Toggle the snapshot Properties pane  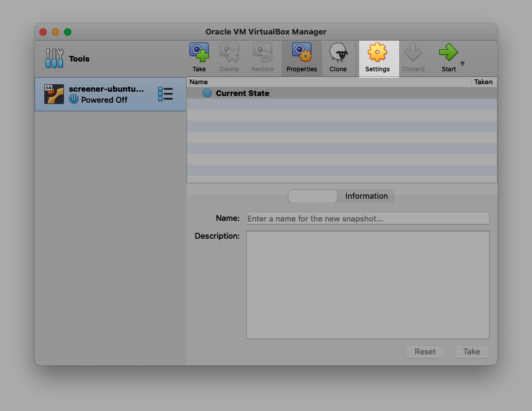(301, 58)
